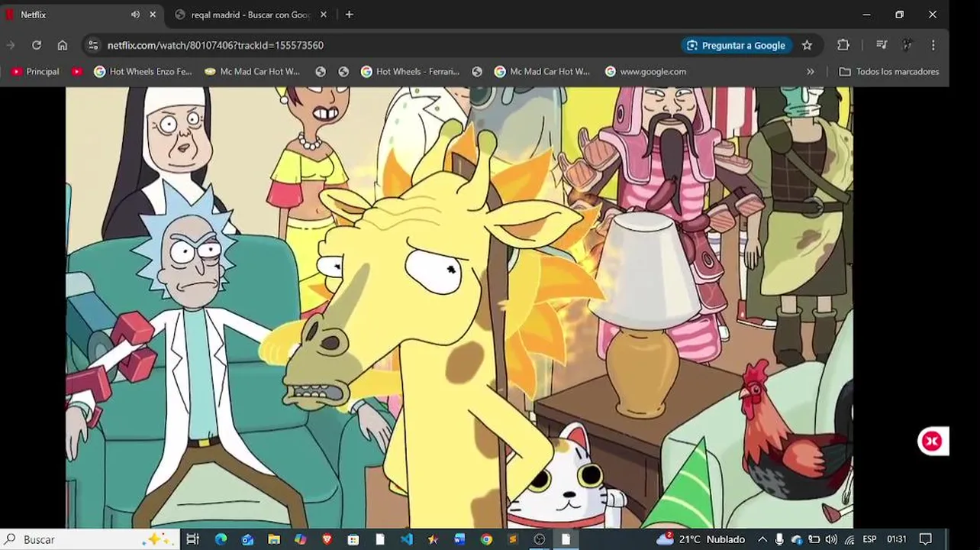Click the Windows 'Buscar' search box
980x550 pixels.
90,539
